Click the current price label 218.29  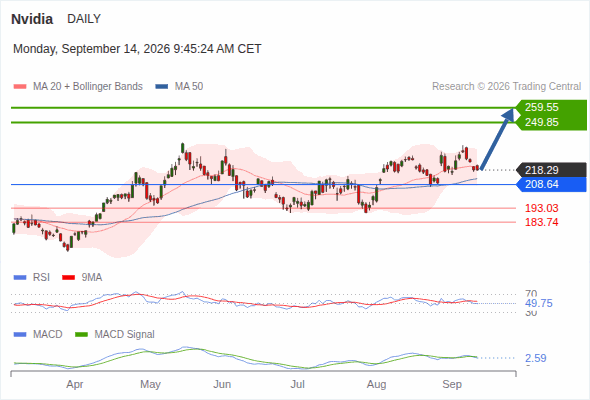[x=552, y=170]
